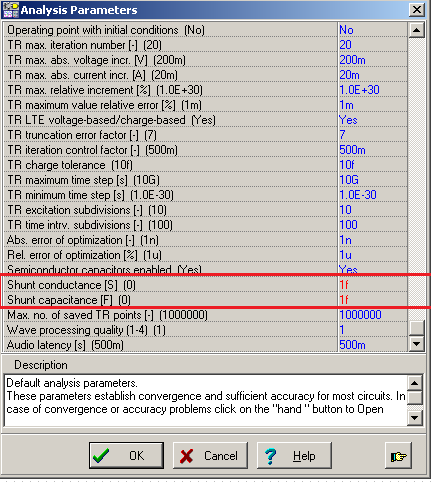Click 'TR charge tolerance (10f)' label
This screenshot has height=491, width=431.
70,165
